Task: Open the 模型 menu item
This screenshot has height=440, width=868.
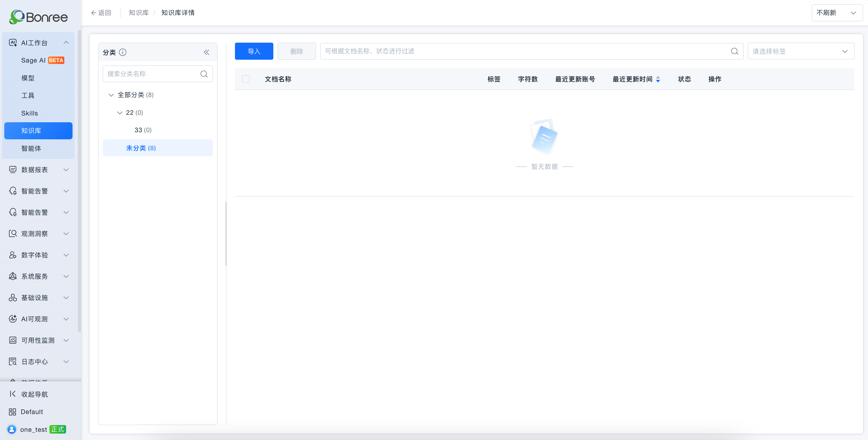Action: tap(38, 78)
